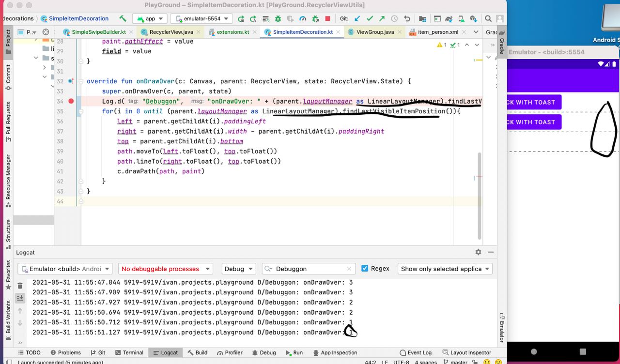The height and width of the screenshot is (364, 620).
Task: Open the Debug log level dropdown
Action: click(238, 269)
